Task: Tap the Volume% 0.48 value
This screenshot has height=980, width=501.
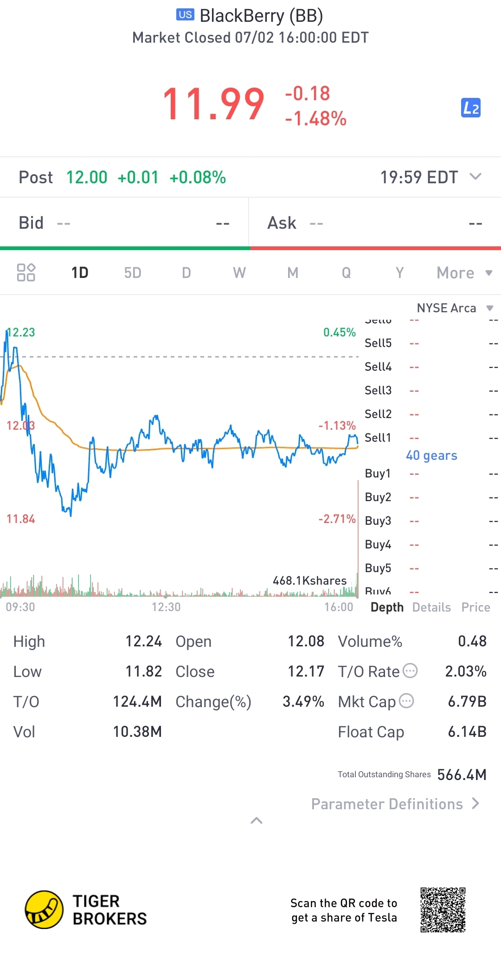Action: point(472,641)
